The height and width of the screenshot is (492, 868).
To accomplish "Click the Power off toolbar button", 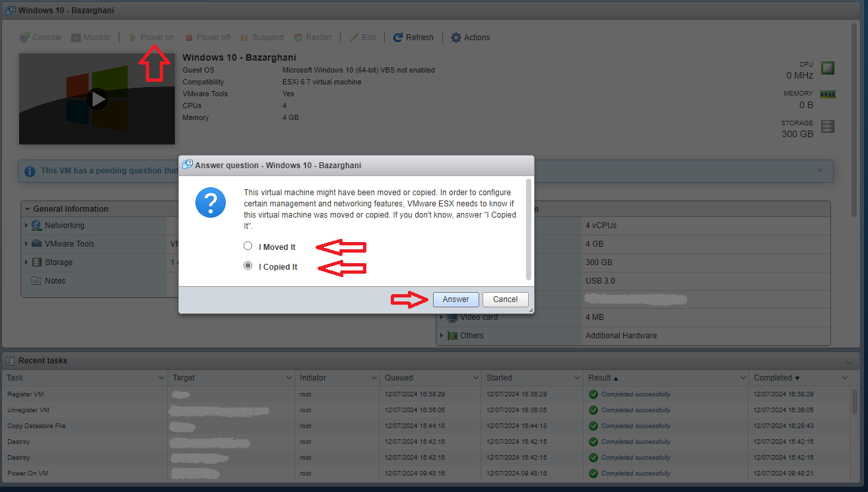I will [x=207, y=38].
